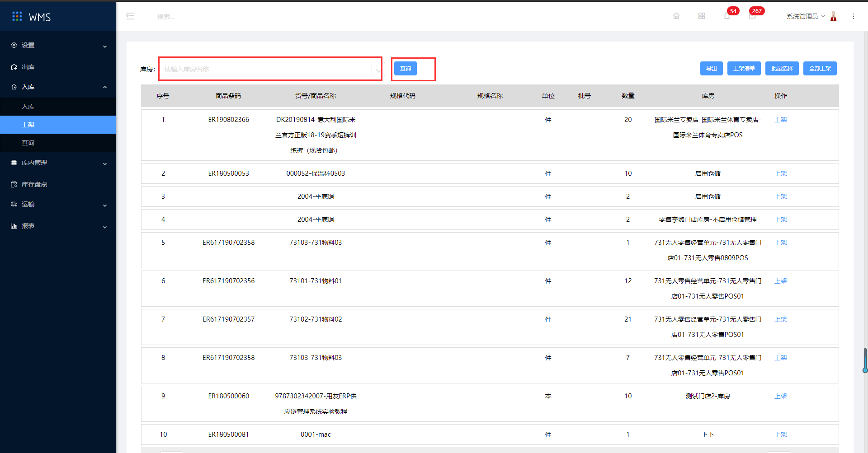
Task: Click the 查询 search button
Action: [406, 69]
